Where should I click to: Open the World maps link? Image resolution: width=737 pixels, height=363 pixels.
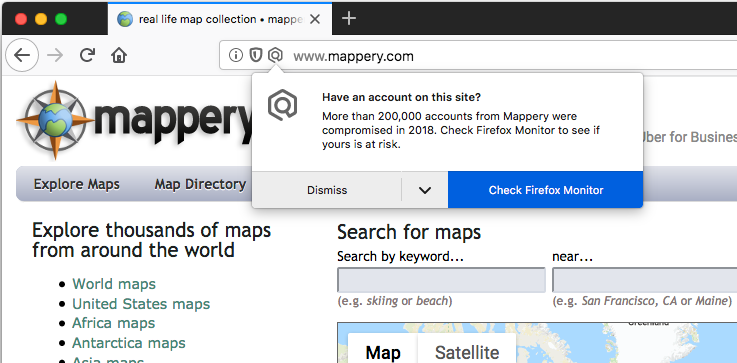pos(114,284)
